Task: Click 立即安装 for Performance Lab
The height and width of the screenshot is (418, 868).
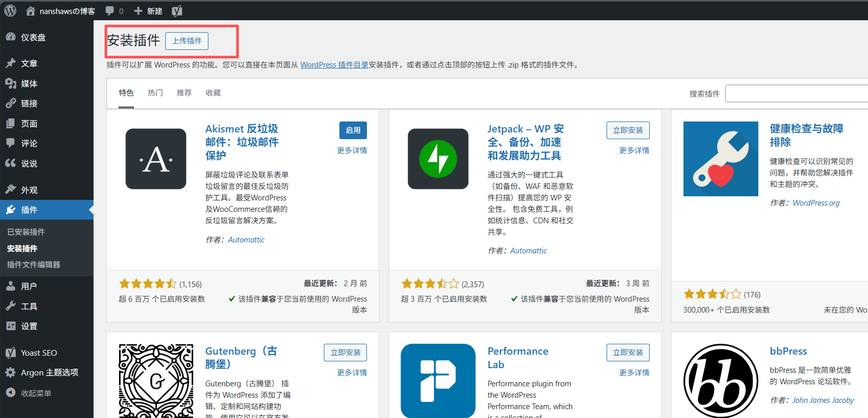Action: [628, 353]
